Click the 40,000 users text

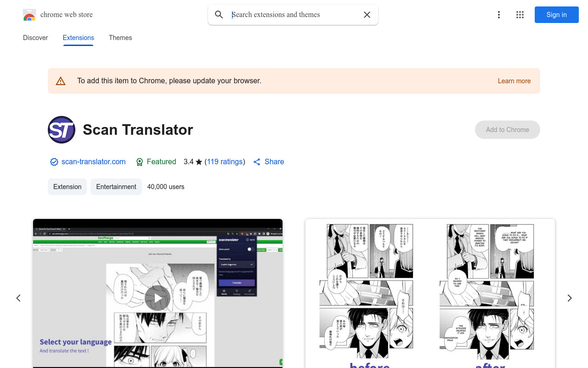166,187
